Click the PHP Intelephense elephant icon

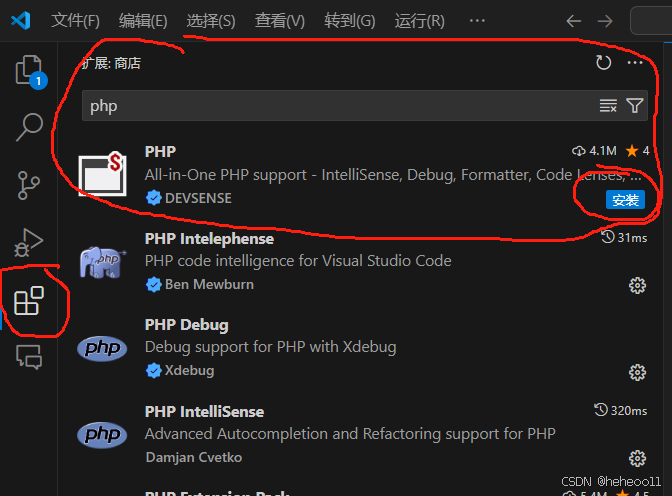click(102, 262)
